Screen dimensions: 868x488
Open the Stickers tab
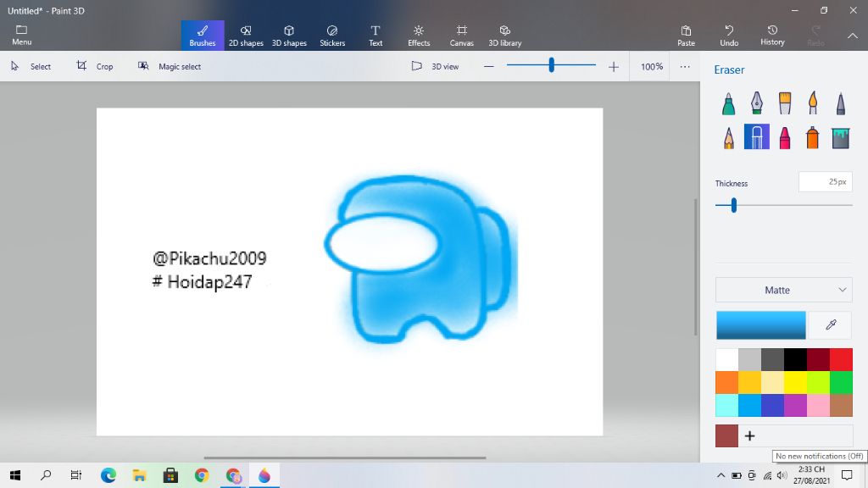pyautogui.click(x=332, y=36)
